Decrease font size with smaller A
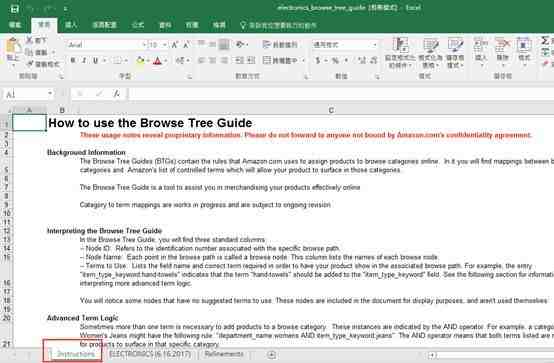554x363 pixels. (x=187, y=45)
